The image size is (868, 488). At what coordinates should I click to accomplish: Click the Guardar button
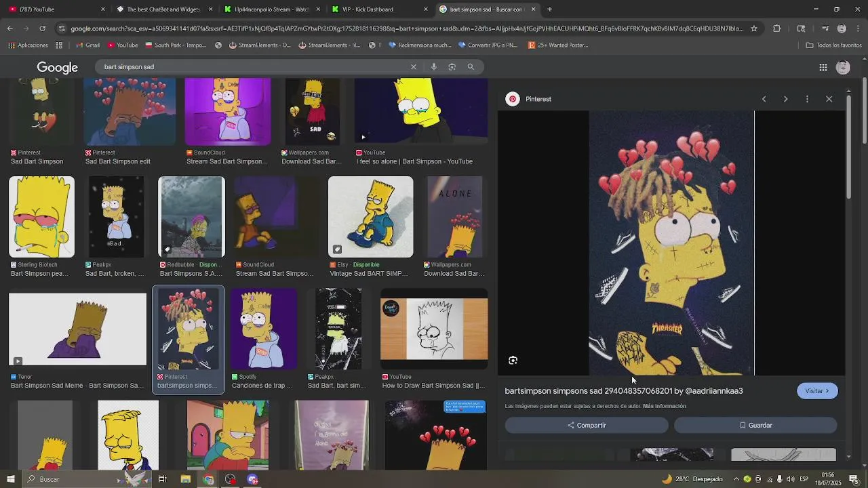pos(755,425)
